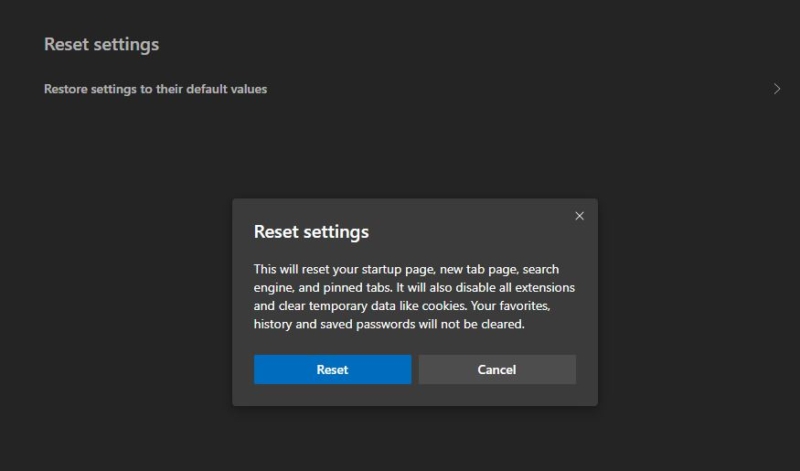The image size is (800, 471).
Task: Click the chevron arrow beside Restore settings
Action: pos(777,89)
